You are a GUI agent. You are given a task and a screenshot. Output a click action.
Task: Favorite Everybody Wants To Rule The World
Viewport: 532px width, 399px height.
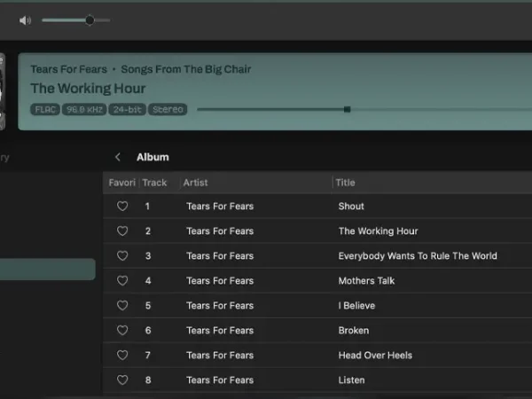[x=122, y=255]
